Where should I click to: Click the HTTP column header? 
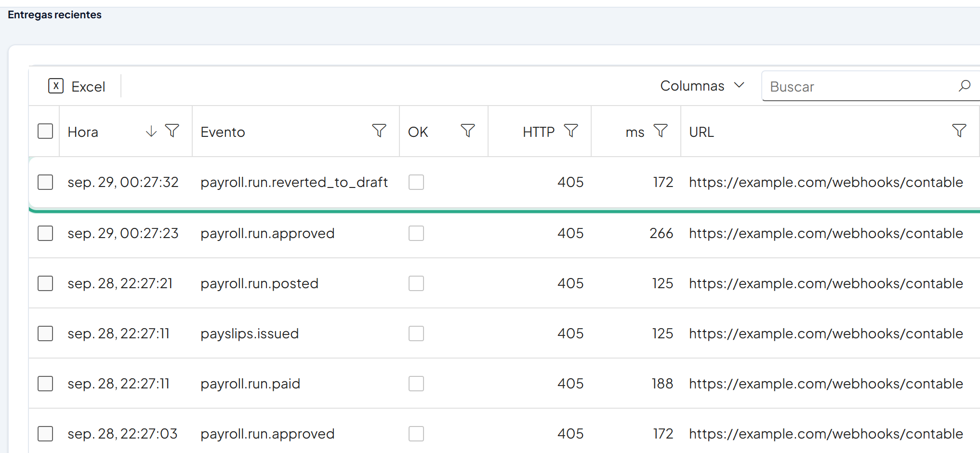click(x=539, y=132)
